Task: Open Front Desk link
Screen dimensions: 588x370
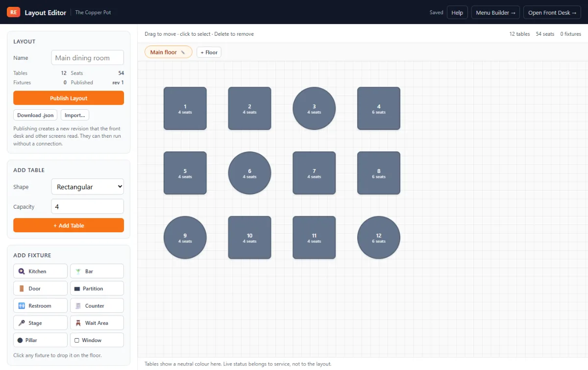Action: coord(552,13)
